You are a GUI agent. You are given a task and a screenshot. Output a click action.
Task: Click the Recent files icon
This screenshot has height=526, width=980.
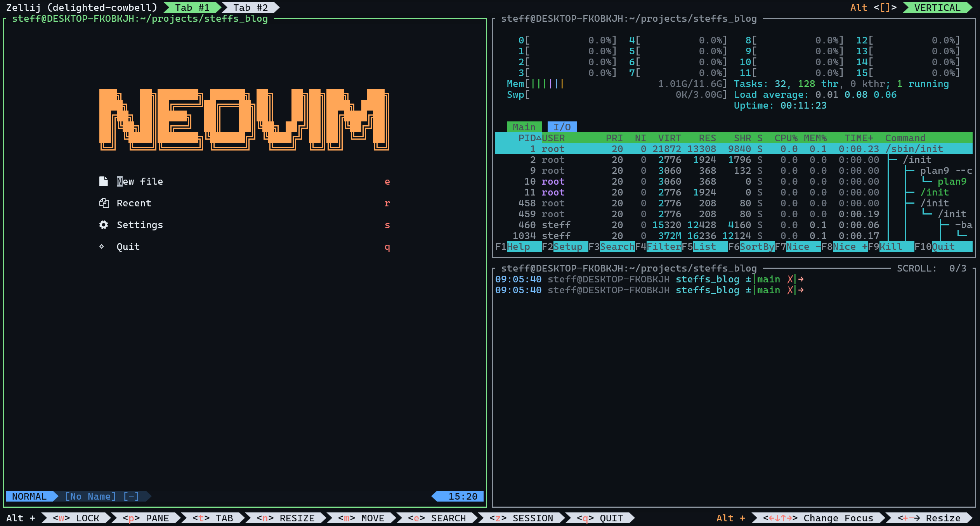104,203
